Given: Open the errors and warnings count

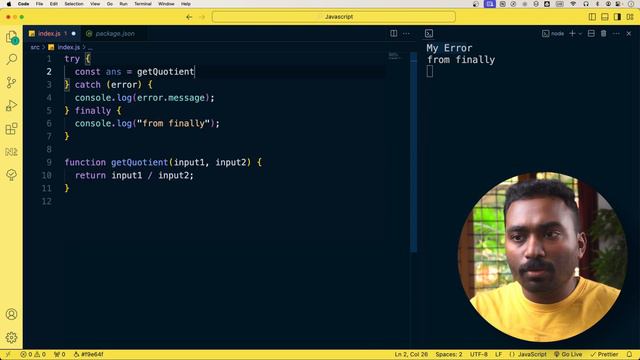Looking at the screenshot, I should click(33, 354).
